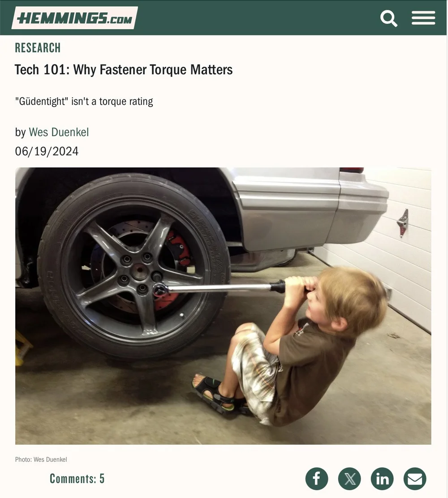Share article on LinkedIn
Image resolution: width=448 pixels, height=498 pixels.
tap(382, 479)
